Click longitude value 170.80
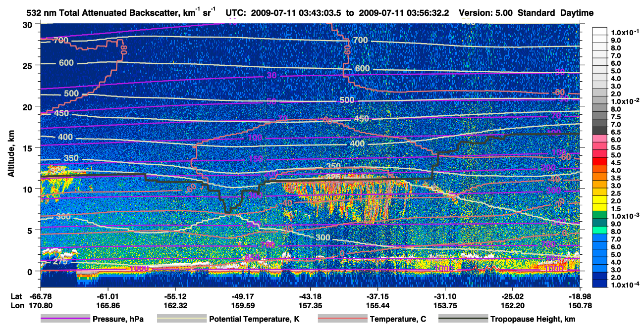This screenshot has height=330, width=644. pyautogui.click(x=41, y=305)
